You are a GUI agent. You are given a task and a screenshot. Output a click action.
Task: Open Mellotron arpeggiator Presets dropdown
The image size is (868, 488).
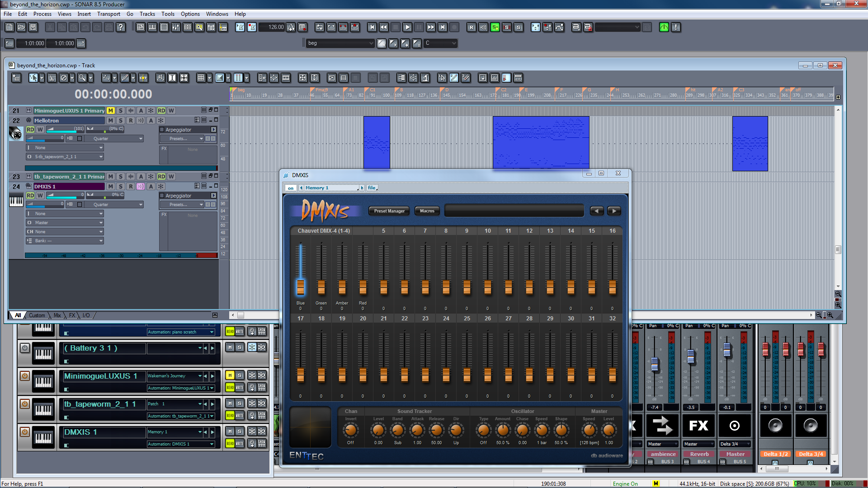click(x=181, y=139)
